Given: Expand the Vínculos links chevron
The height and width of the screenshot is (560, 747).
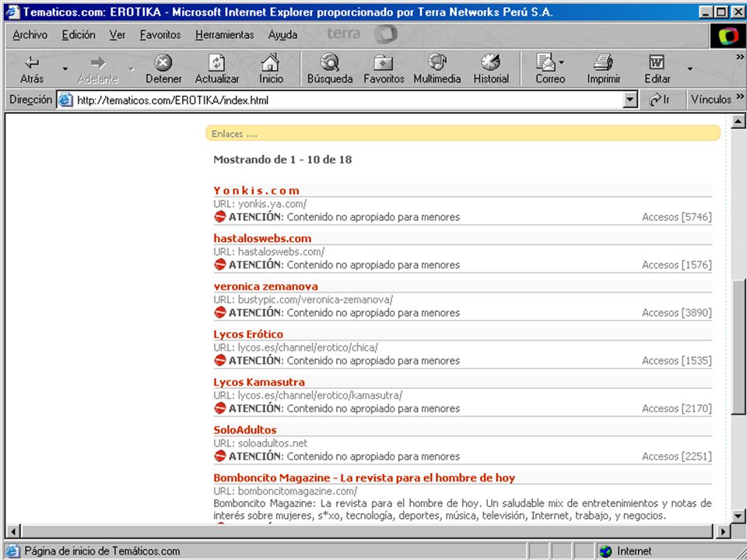Looking at the screenshot, I should coord(739,96).
